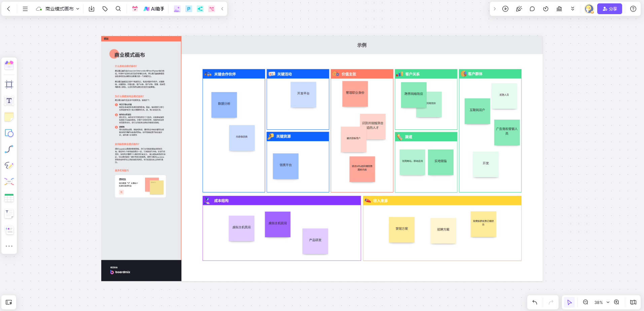Image resolution: width=644 pixels, height=311 pixels.
Task: Select the cards/kanban tool in left sidebar
Action: (x=9, y=230)
